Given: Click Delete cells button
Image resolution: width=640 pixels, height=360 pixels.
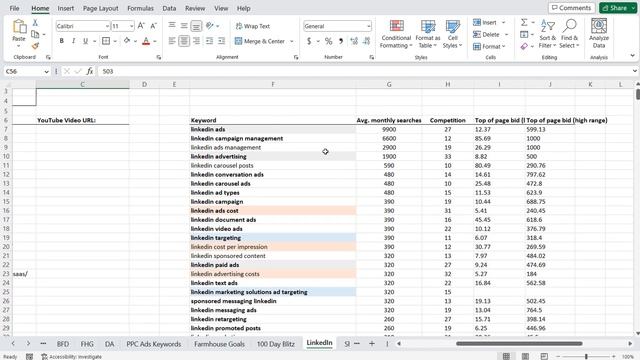Looking at the screenshot, I should pyautogui.click(x=486, y=35).
